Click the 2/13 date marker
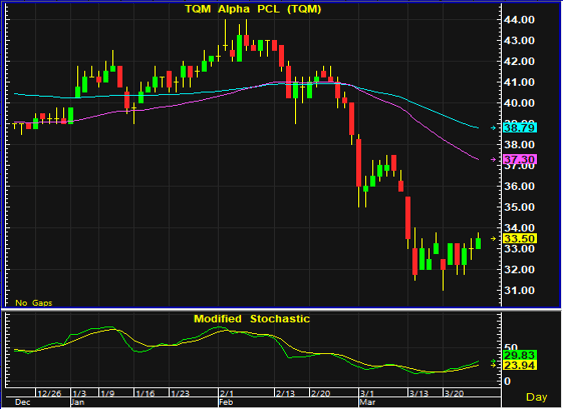Viewport: 563px width, 409px height. (x=285, y=393)
